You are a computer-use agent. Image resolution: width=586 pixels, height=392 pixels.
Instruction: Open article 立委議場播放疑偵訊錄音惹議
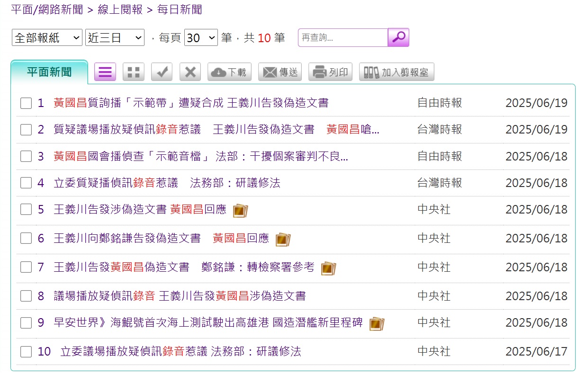coord(180,351)
